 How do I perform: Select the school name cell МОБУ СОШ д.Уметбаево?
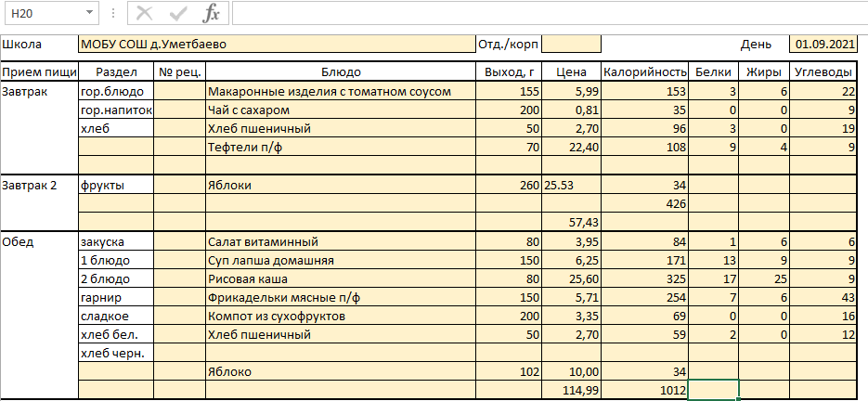276,44
